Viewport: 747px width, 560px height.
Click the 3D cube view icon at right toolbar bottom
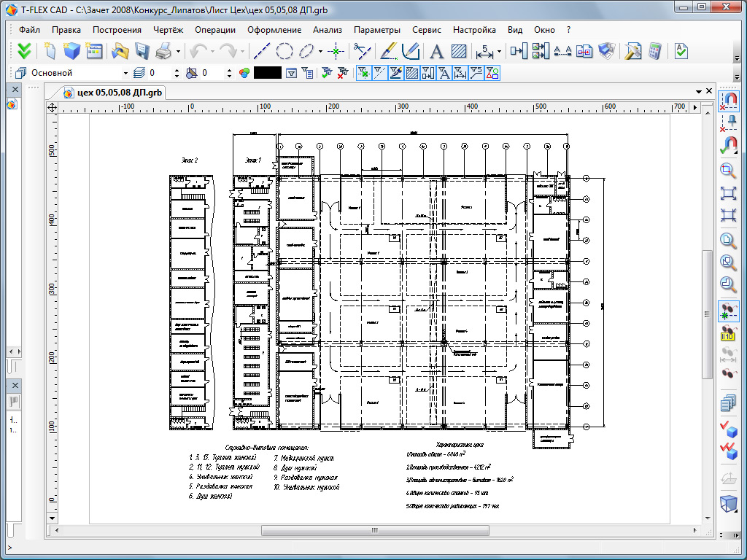point(727,504)
